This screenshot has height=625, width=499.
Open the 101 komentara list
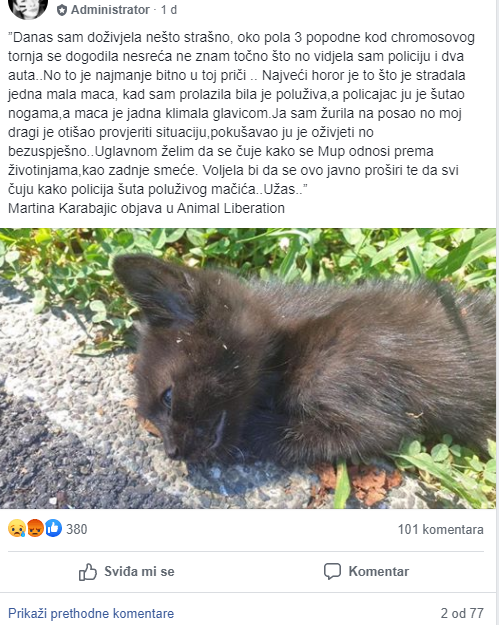tap(440, 529)
